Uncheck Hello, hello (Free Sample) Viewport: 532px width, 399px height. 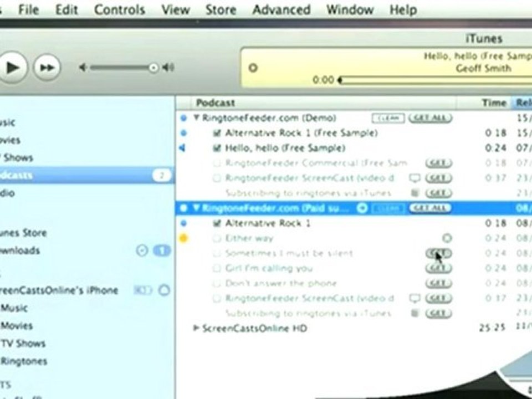pyautogui.click(x=217, y=148)
